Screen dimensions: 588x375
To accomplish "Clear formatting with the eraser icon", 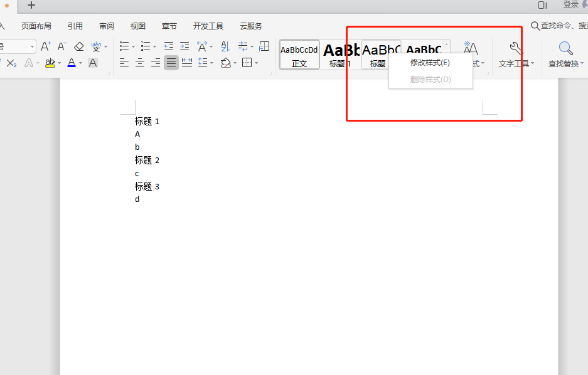I will [78, 46].
